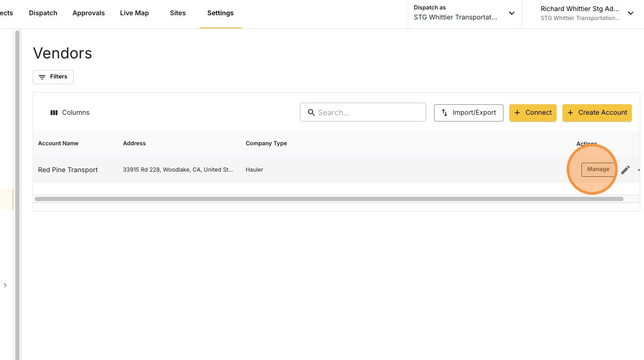Open the Columns chooser
The image size is (644, 360).
tap(70, 113)
